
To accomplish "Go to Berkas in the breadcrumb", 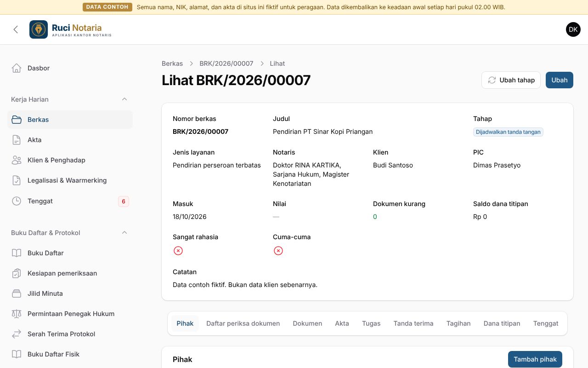I will [172, 63].
